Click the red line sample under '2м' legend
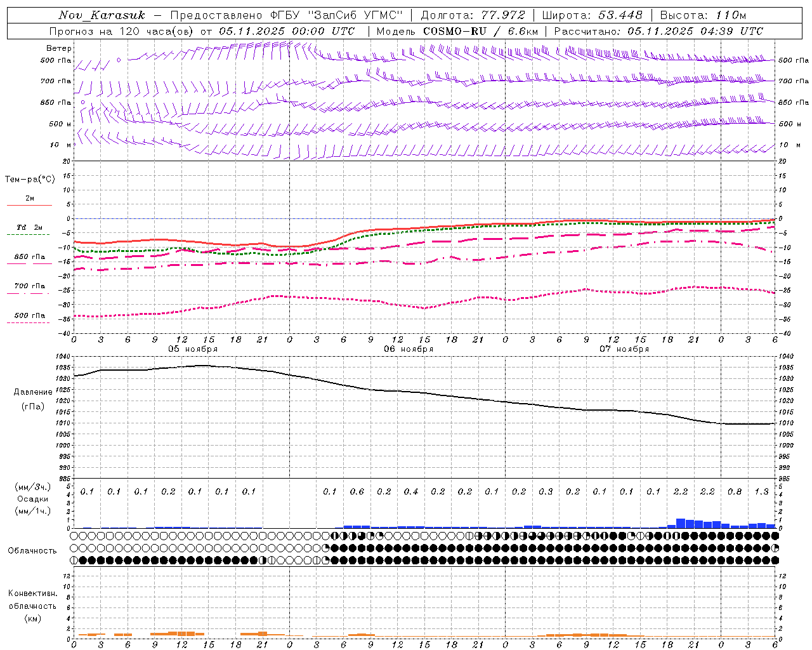 29,205
